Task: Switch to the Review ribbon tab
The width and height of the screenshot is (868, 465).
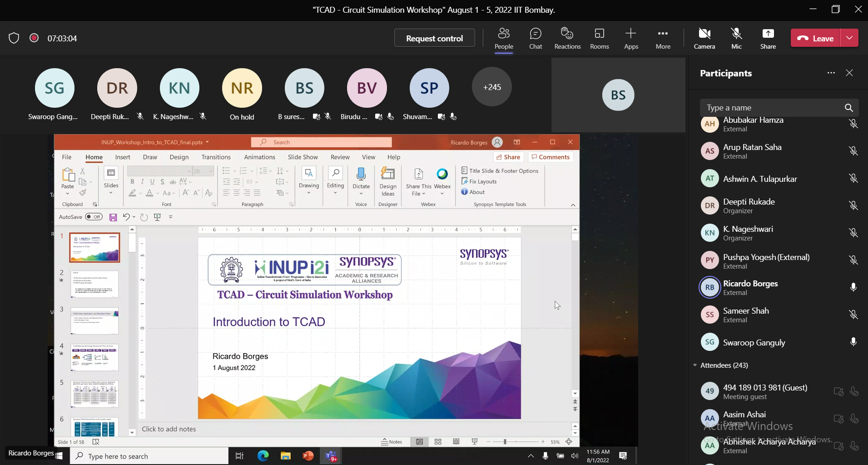Action: (340, 157)
